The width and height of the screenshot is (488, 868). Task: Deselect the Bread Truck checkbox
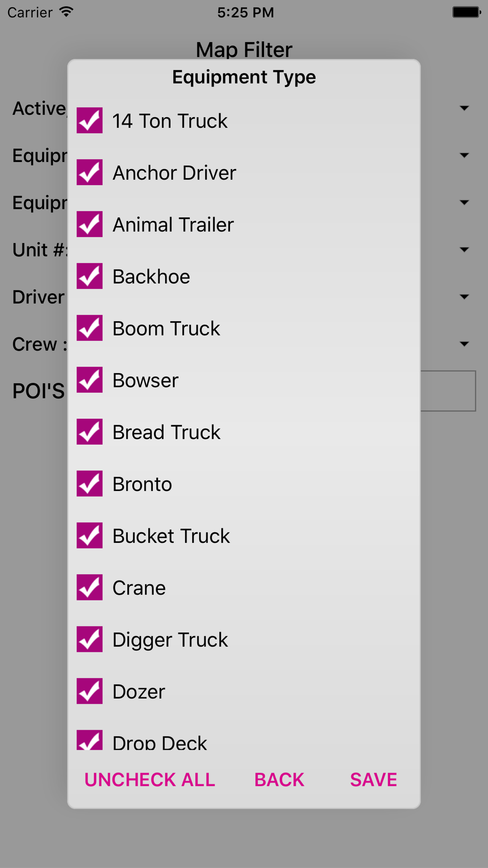click(x=90, y=432)
